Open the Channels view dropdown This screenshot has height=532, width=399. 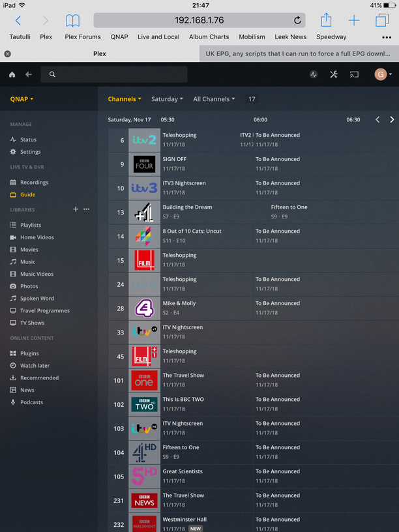click(124, 99)
